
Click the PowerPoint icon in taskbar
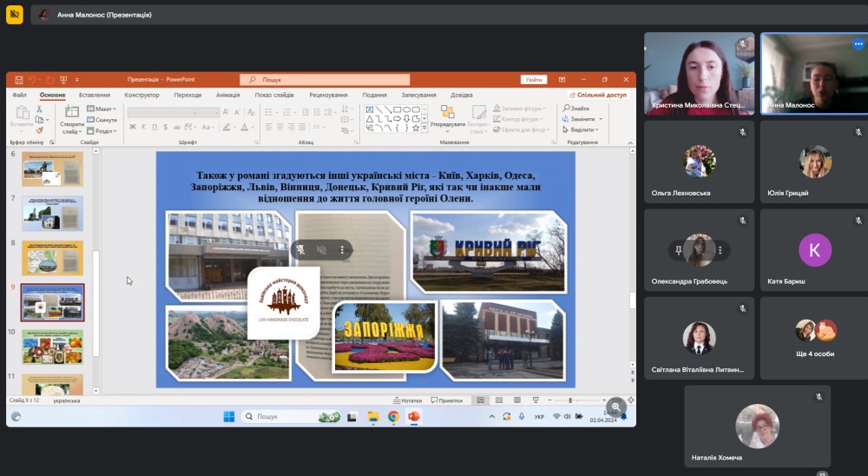point(414,417)
